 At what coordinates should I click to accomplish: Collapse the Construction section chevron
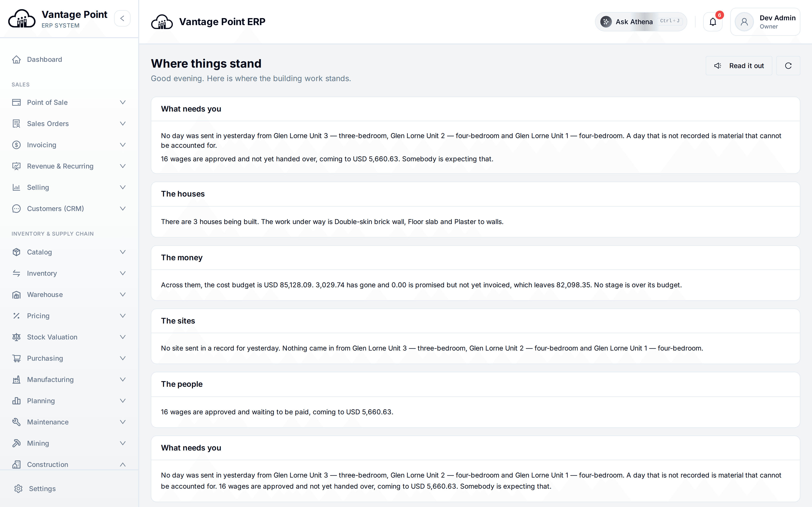coord(123,465)
